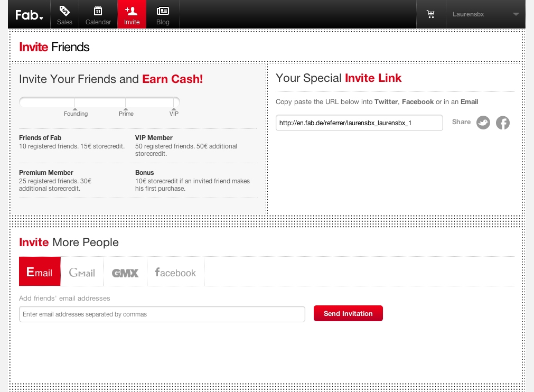The height and width of the screenshot is (392, 534).
Task: Switch to the Gmail invite tab
Action: (82, 272)
